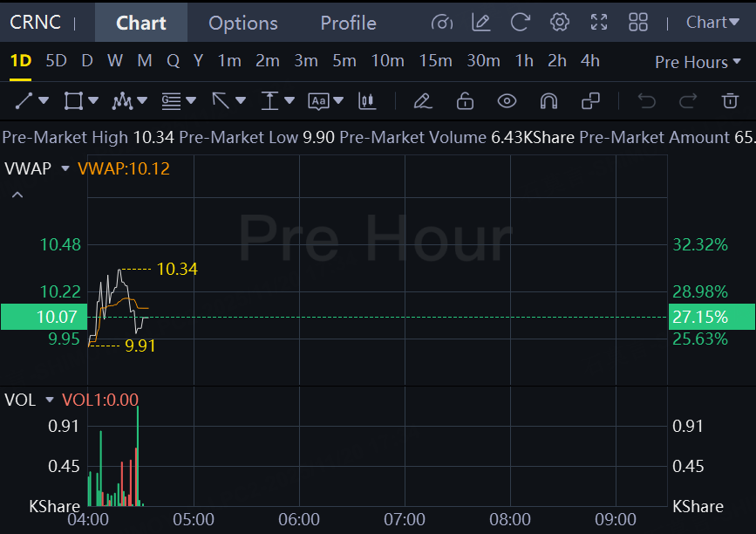Viewport: 756px width, 534px height.
Task: Select the weekly W timeframe
Action: point(115,61)
